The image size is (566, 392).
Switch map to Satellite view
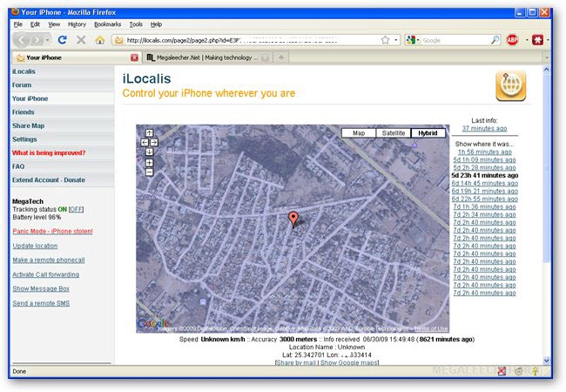point(394,133)
